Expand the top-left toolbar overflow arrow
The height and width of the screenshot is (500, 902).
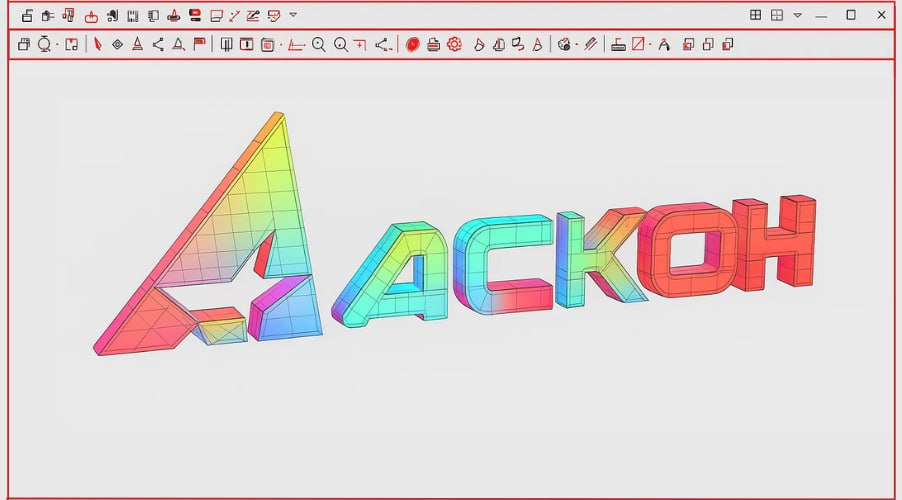click(292, 15)
